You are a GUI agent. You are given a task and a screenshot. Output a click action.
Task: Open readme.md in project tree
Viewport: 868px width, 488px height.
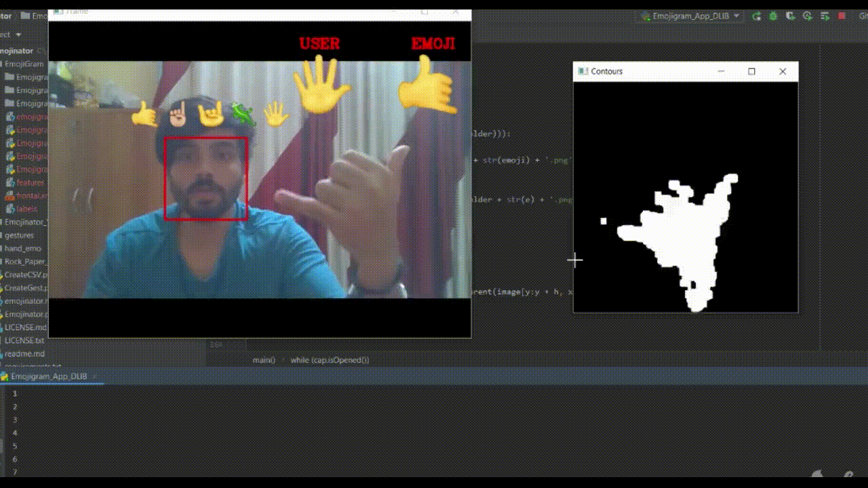(24, 354)
